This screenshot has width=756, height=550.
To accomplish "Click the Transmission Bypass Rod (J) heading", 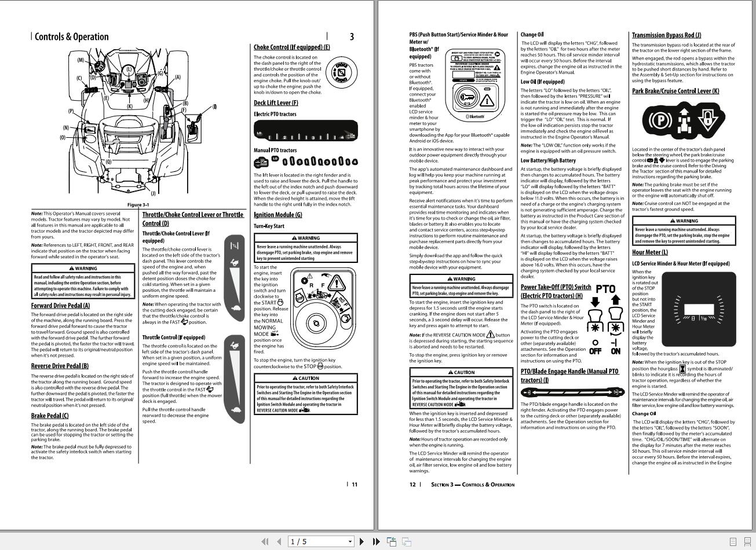I will point(666,35).
